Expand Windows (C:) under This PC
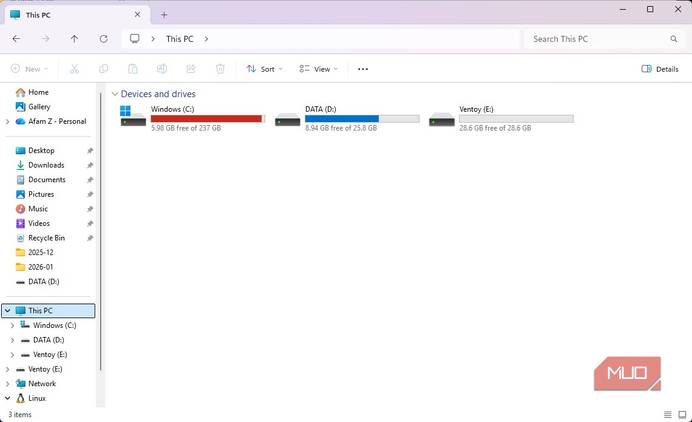Screen dimensions: 692x422 [12, 326]
